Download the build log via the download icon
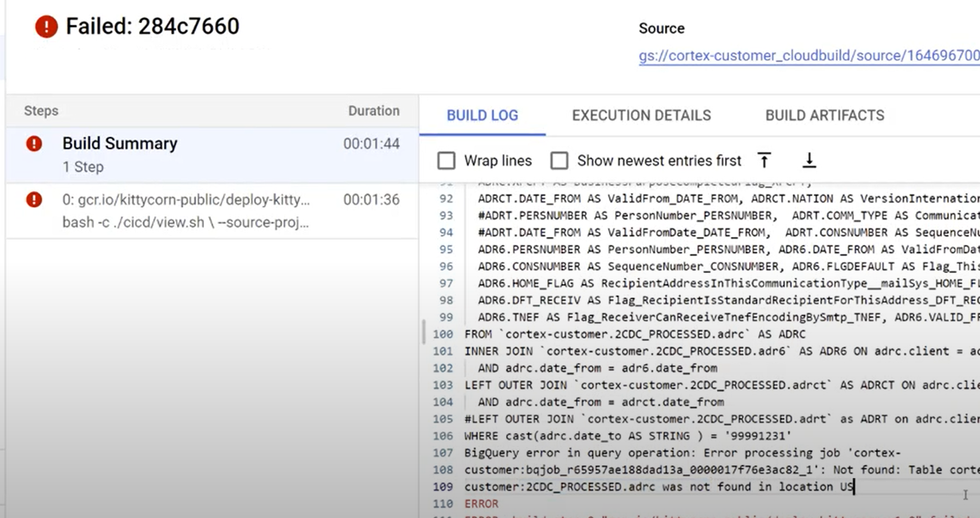This screenshot has height=518, width=980. tap(809, 161)
